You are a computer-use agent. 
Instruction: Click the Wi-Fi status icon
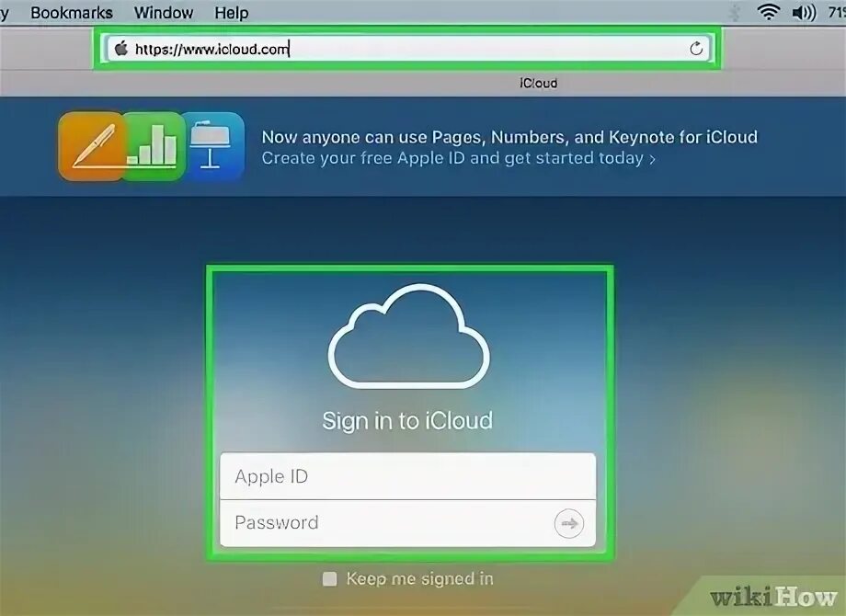pos(769,12)
